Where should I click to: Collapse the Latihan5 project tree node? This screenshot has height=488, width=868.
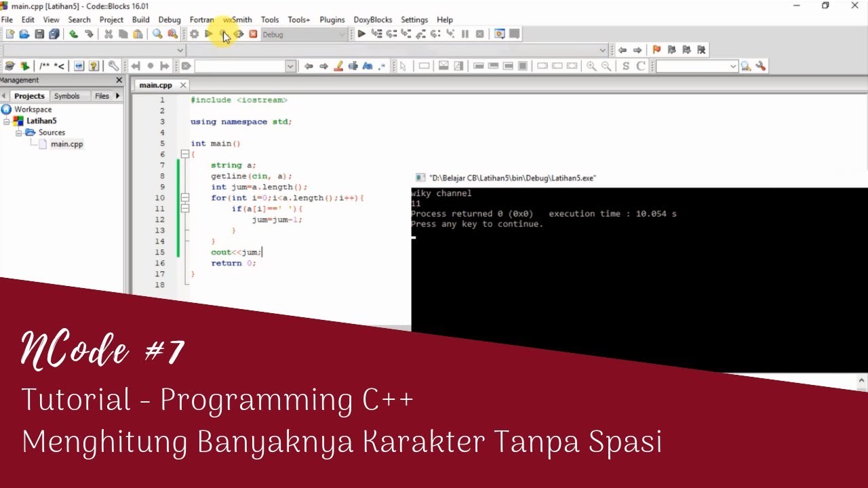pos(7,121)
